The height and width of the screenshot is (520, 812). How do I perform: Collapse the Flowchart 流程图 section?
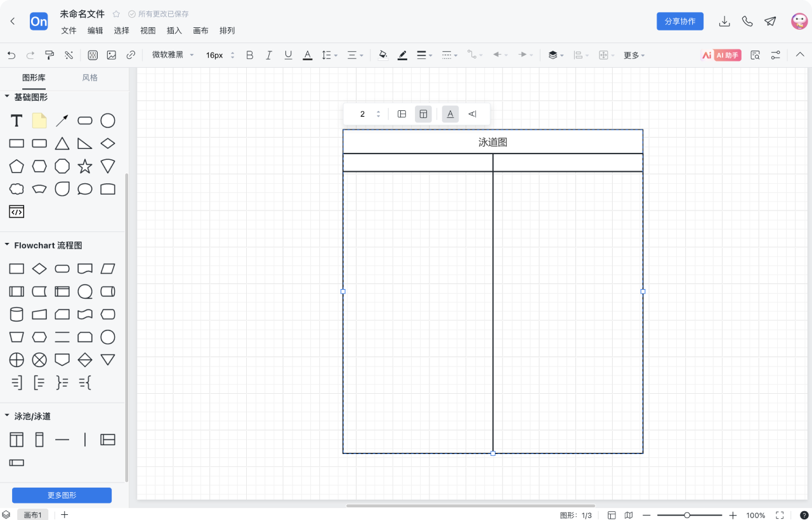pos(7,245)
